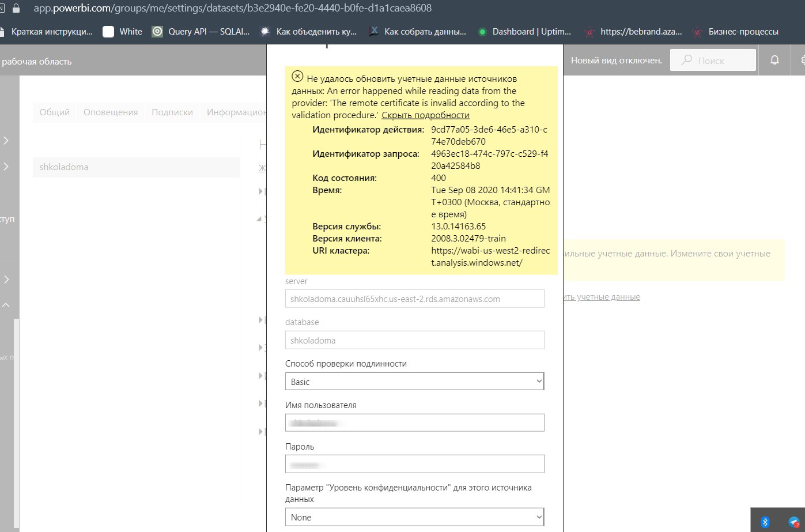805x532 pixels.
Task: Click the error circle-x icon
Action: pyautogui.click(x=297, y=76)
